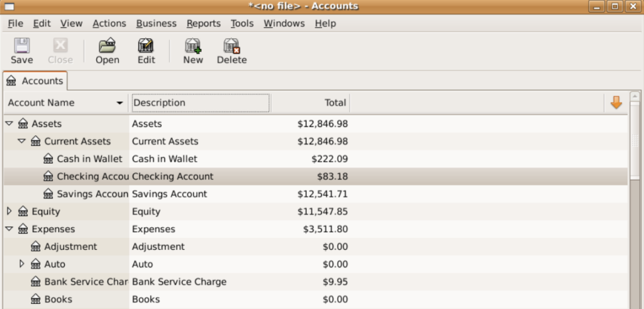This screenshot has width=644, height=309.
Task: Click the orange down-arrow column options icon
Action: pos(616,103)
